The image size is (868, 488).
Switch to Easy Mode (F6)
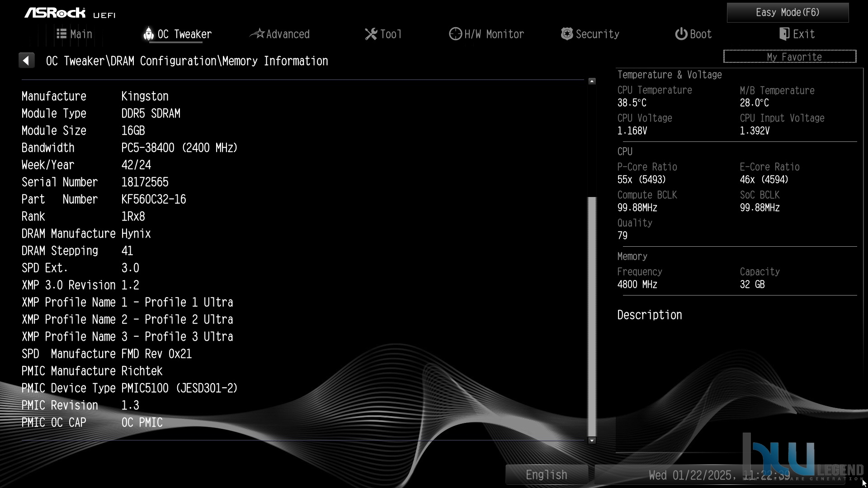(x=788, y=13)
